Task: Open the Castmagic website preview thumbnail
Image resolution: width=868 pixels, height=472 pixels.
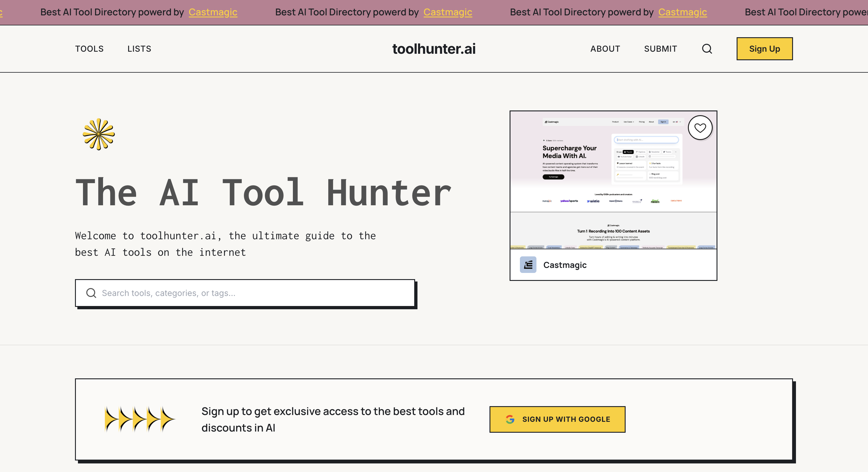Action: 613,180
